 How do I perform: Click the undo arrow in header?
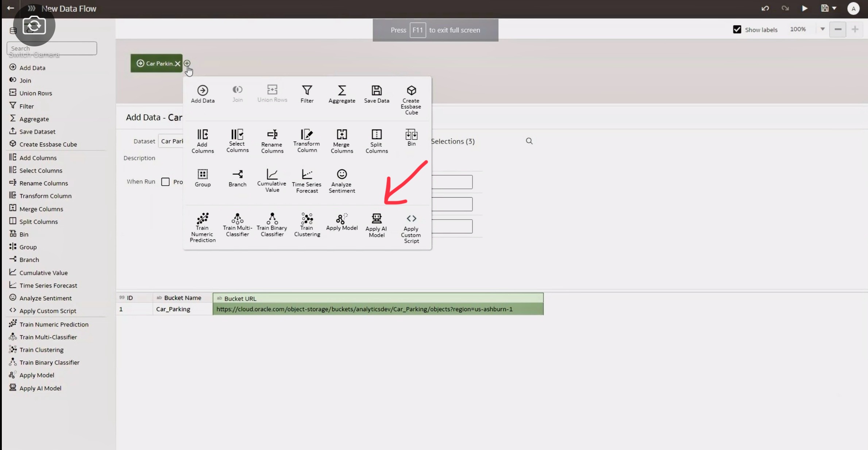(x=765, y=8)
